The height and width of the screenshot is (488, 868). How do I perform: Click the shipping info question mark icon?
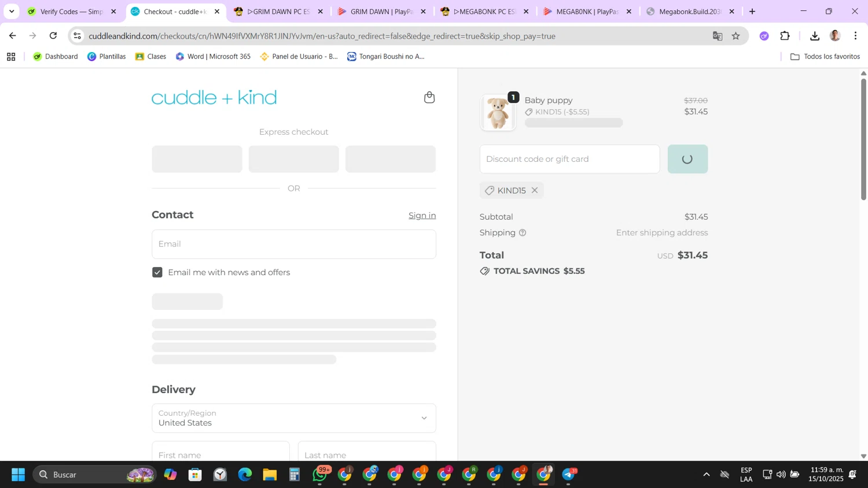click(523, 232)
